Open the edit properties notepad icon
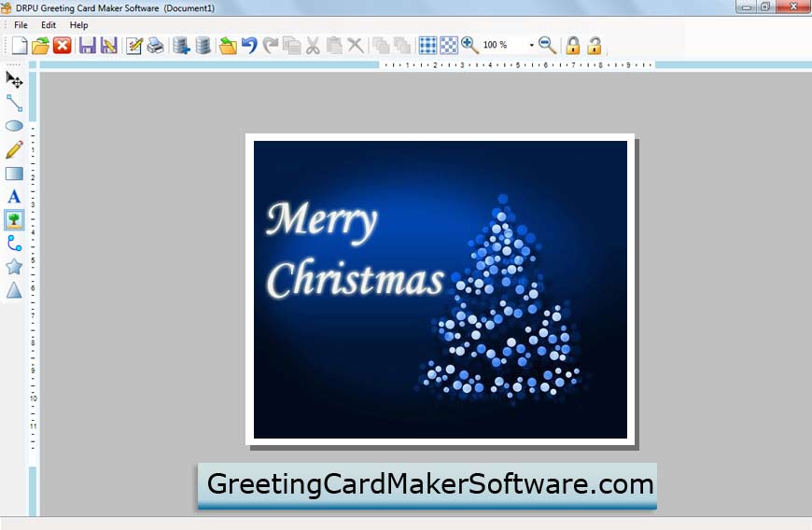Image resolution: width=812 pixels, height=530 pixels. click(134, 46)
